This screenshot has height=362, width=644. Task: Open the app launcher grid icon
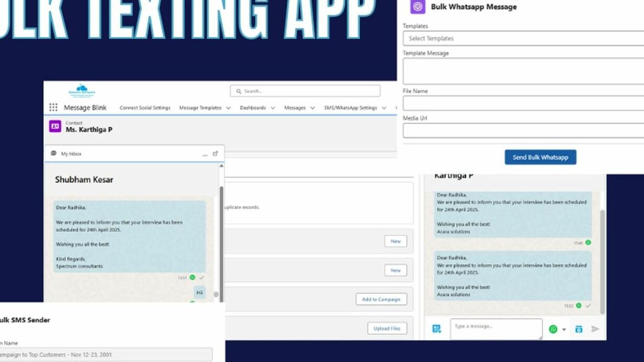[53, 107]
